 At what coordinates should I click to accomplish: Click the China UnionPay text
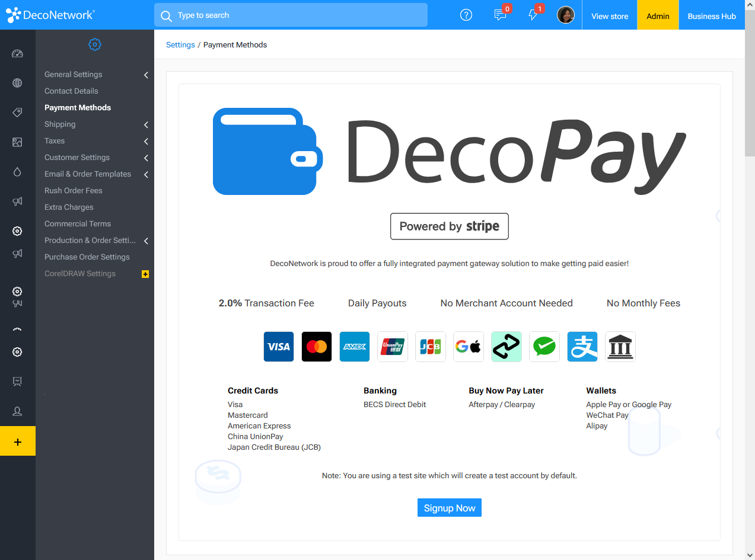click(256, 436)
